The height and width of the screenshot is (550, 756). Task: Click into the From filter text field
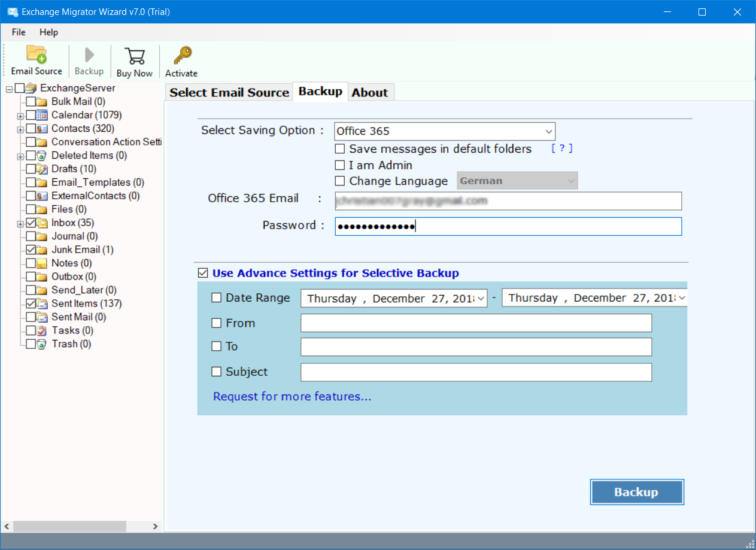click(x=476, y=323)
